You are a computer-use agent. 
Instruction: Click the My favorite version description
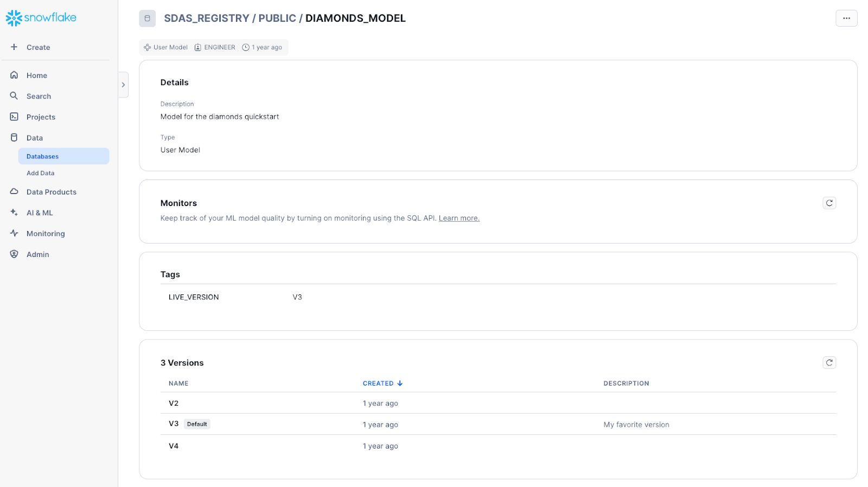point(636,425)
